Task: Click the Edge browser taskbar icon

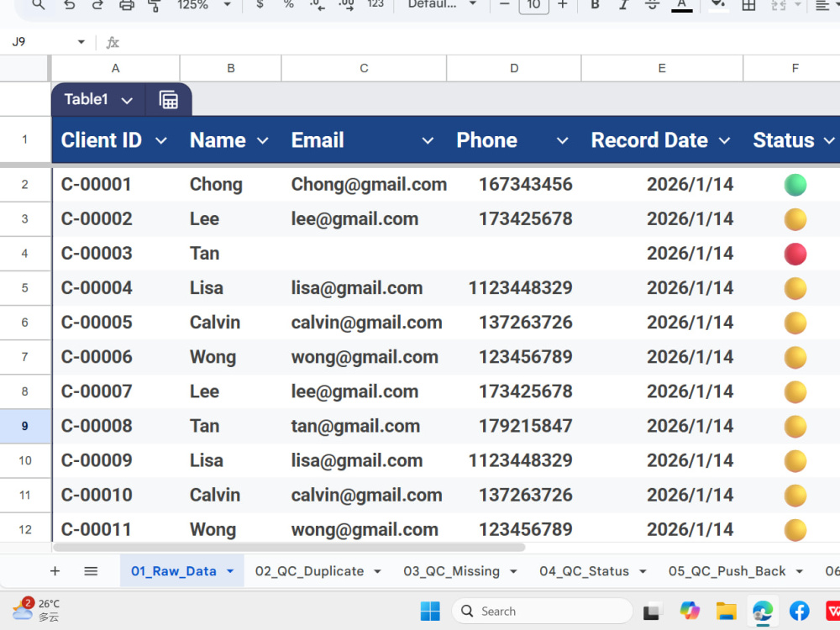Action: click(x=763, y=611)
